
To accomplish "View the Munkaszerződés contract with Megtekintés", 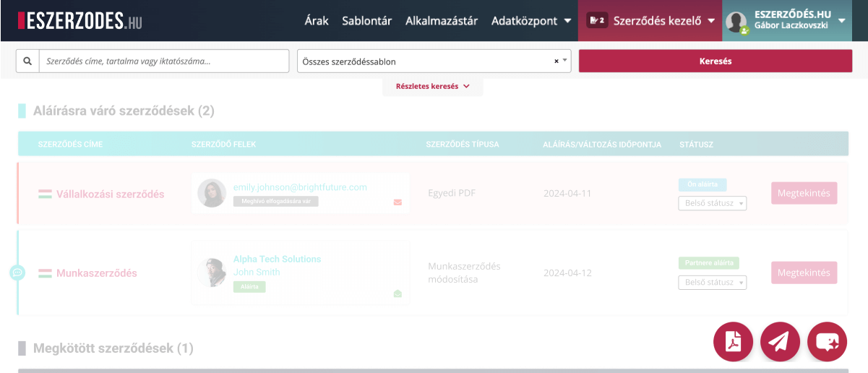I will coord(804,273).
